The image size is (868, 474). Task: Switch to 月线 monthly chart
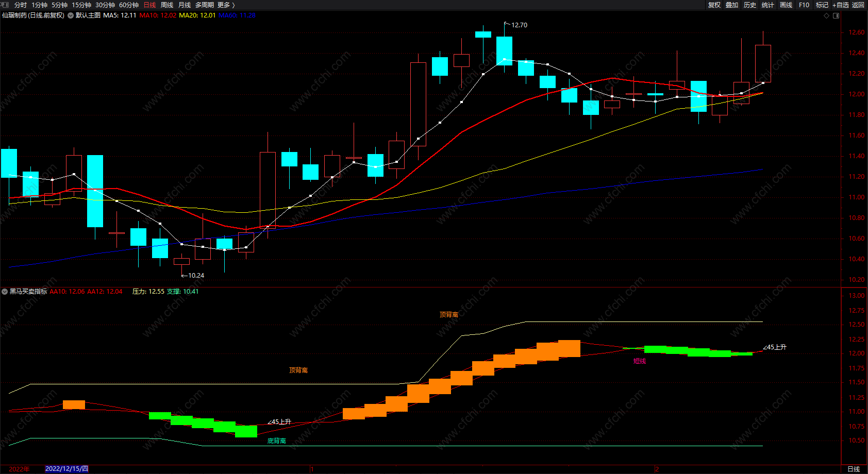point(185,5)
